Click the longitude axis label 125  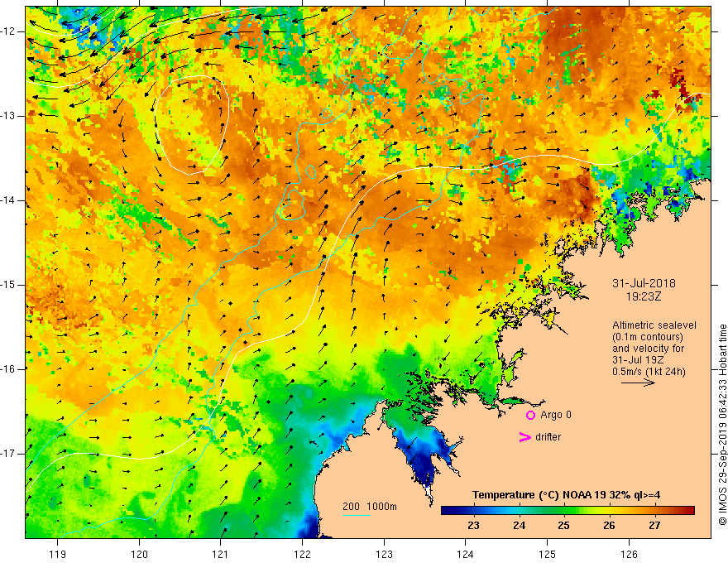(x=548, y=554)
